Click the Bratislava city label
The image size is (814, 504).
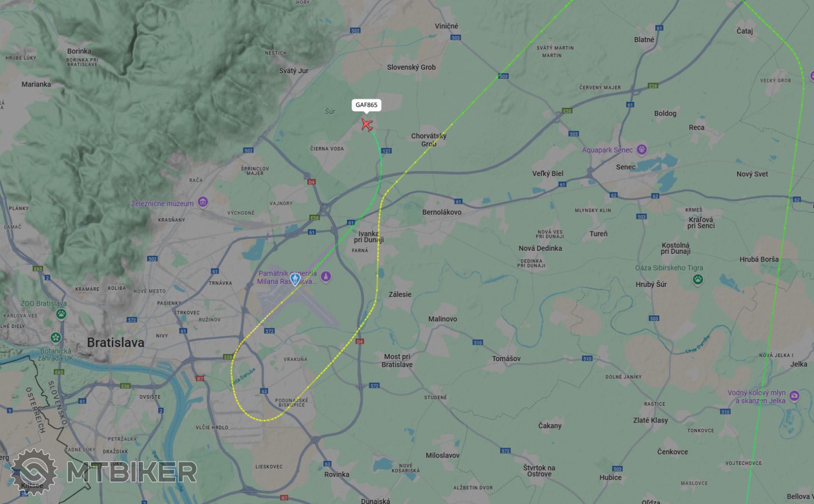pyautogui.click(x=115, y=342)
